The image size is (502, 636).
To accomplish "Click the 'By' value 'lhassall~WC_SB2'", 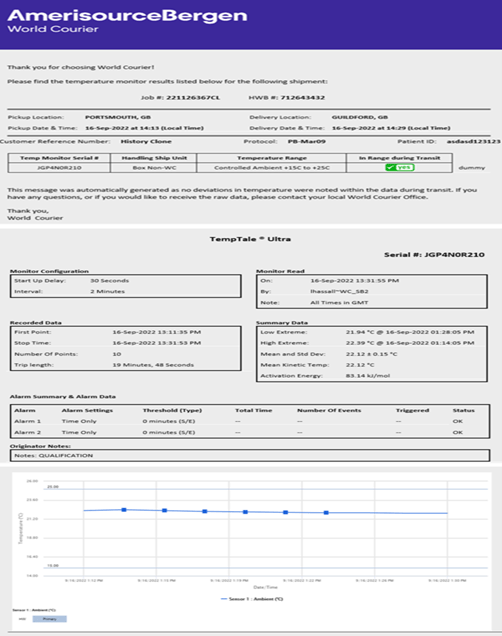I will pos(339,291).
